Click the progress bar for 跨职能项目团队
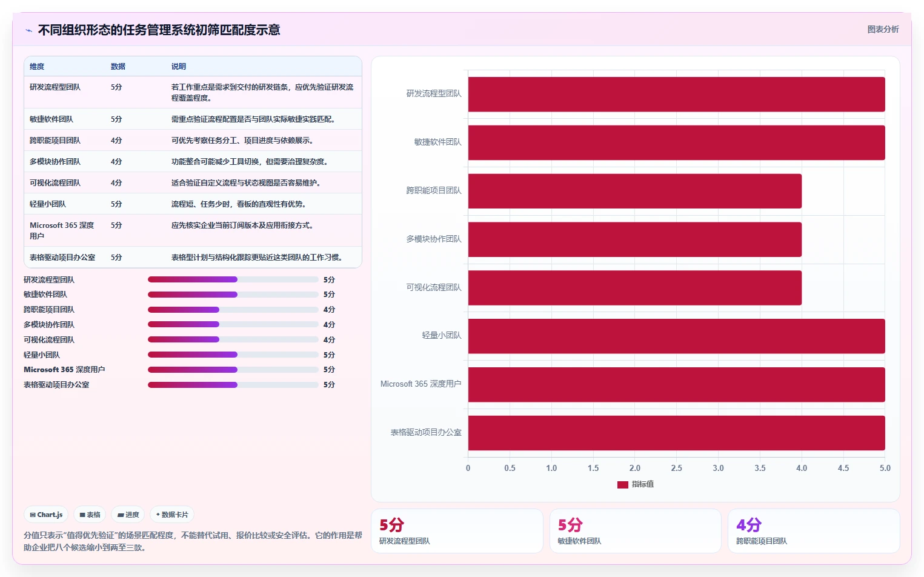924x577 pixels. click(x=233, y=310)
